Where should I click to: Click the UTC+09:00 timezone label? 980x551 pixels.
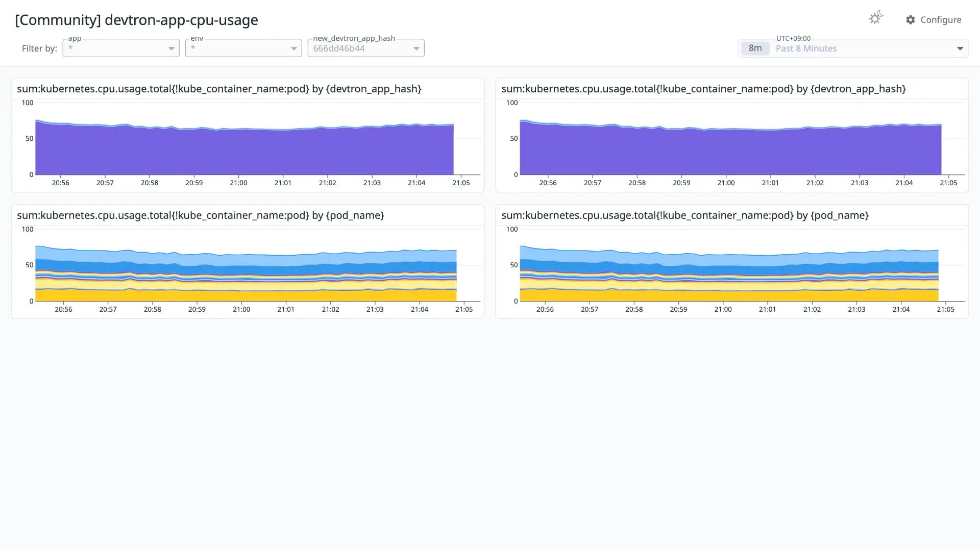click(793, 38)
